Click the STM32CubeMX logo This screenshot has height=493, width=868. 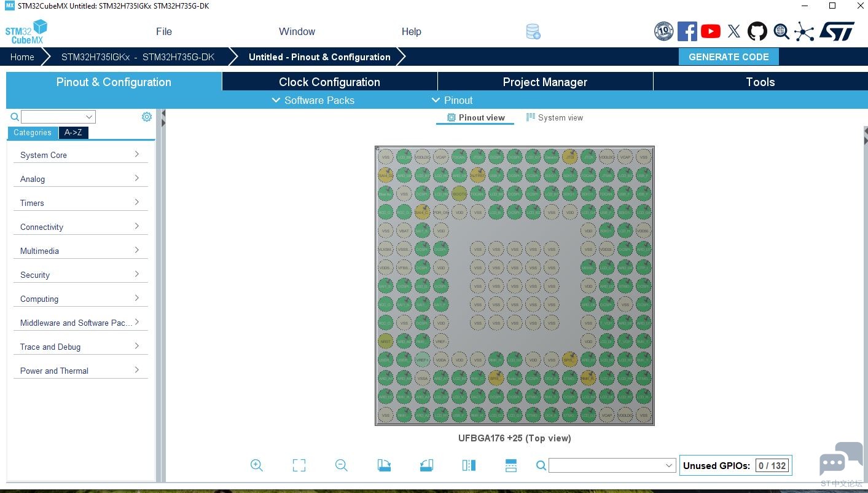click(x=26, y=32)
